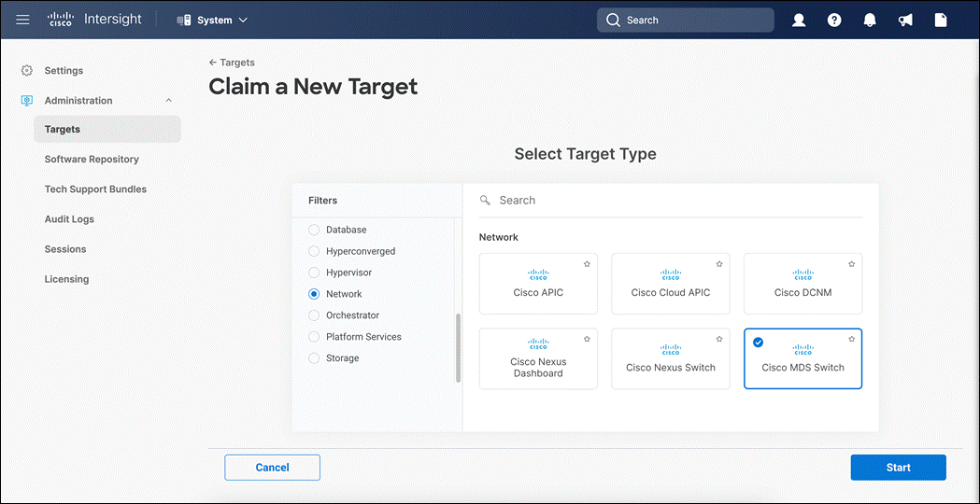The width and height of the screenshot is (980, 504).
Task: Open the hamburger navigation menu
Action: pyautogui.click(x=23, y=20)
